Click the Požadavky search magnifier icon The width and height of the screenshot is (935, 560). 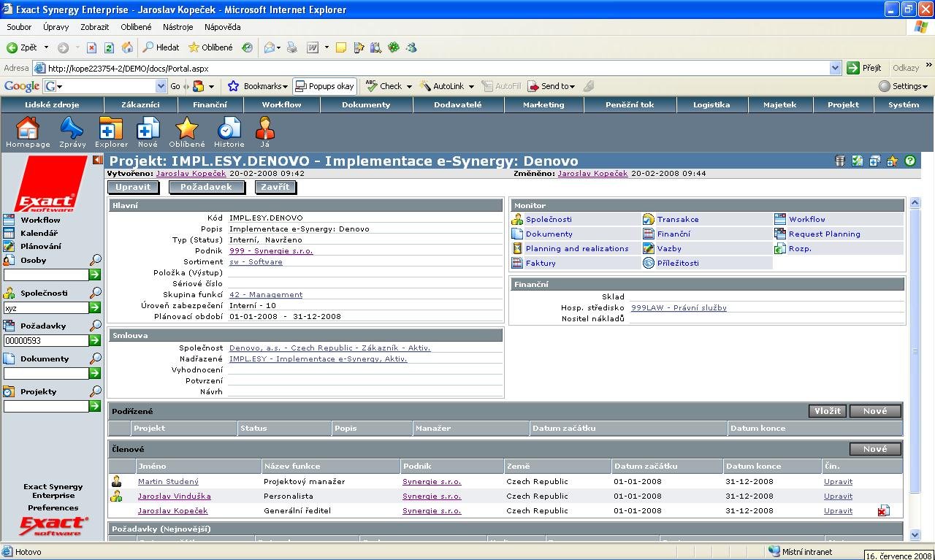95,326
